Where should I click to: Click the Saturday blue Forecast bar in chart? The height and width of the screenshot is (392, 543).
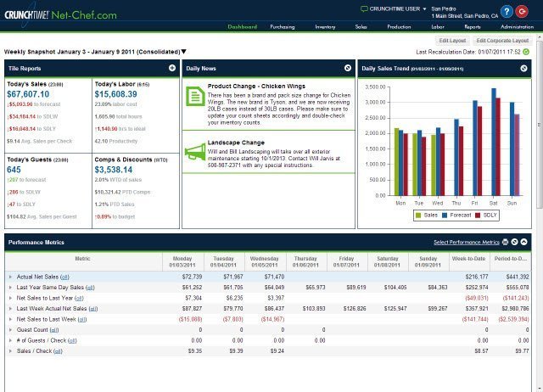(x=494, y=142)
